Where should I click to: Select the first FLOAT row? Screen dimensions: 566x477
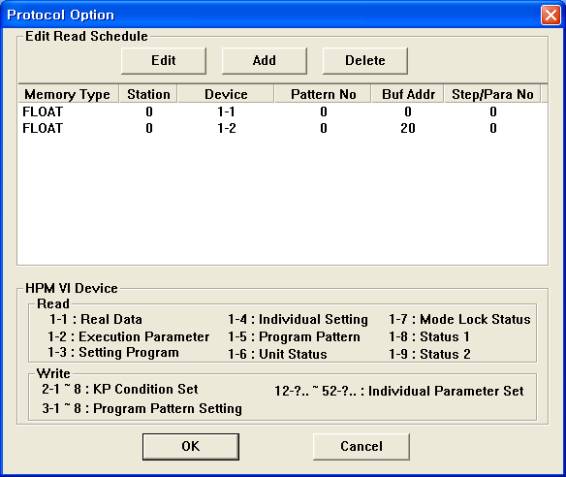(282, 112)
